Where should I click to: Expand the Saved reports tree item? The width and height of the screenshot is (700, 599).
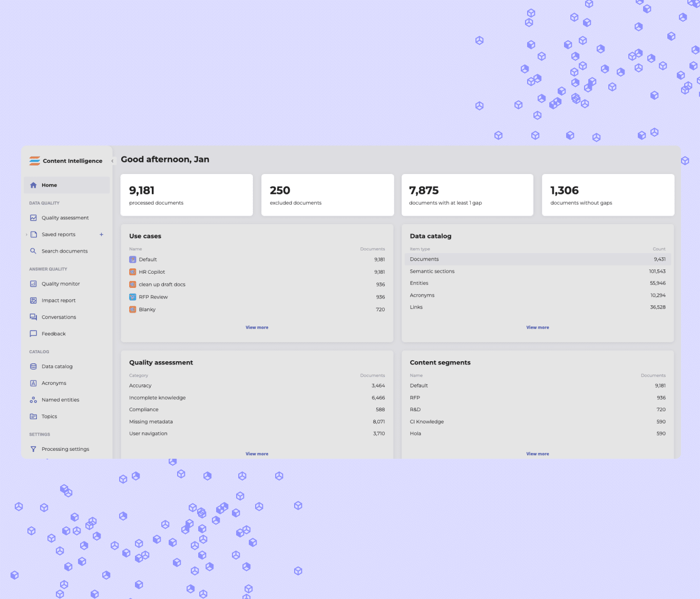point(26,235)
